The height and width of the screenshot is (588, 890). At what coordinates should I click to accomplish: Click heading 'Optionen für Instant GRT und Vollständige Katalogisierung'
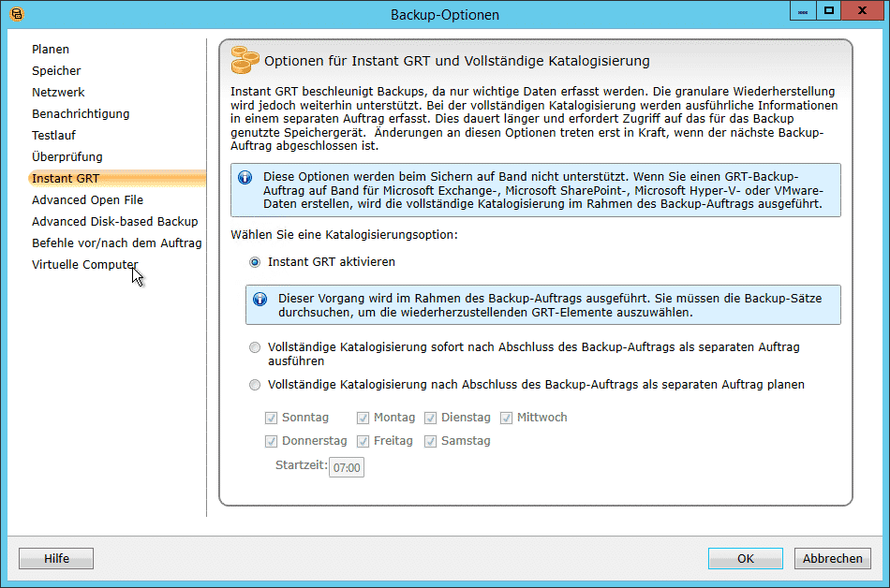457,61
